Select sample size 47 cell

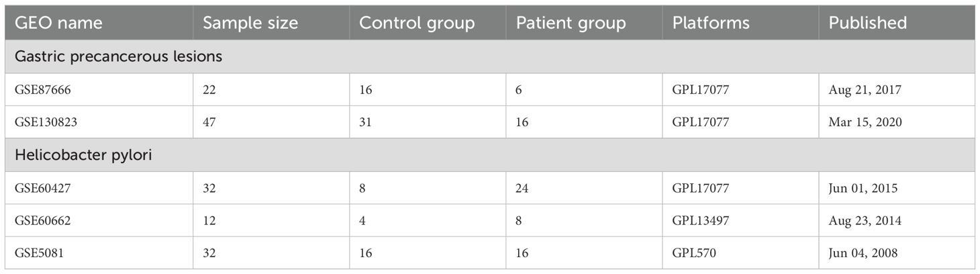click(210, 122)
